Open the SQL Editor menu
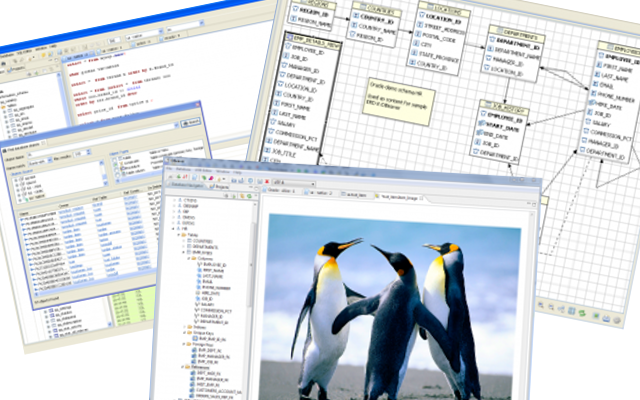The image size is (640, 400). [203, 171]
